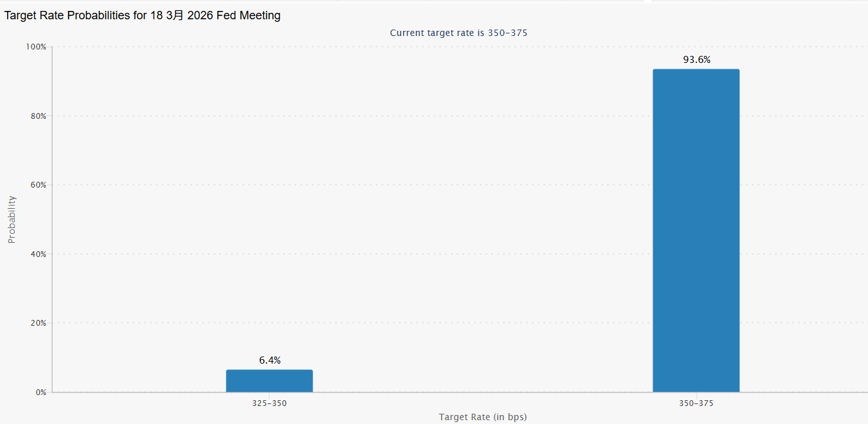Screen dimensions: 868x424
Task: Click the 0% y-axis tick label
Action: [x=39, y=392]
